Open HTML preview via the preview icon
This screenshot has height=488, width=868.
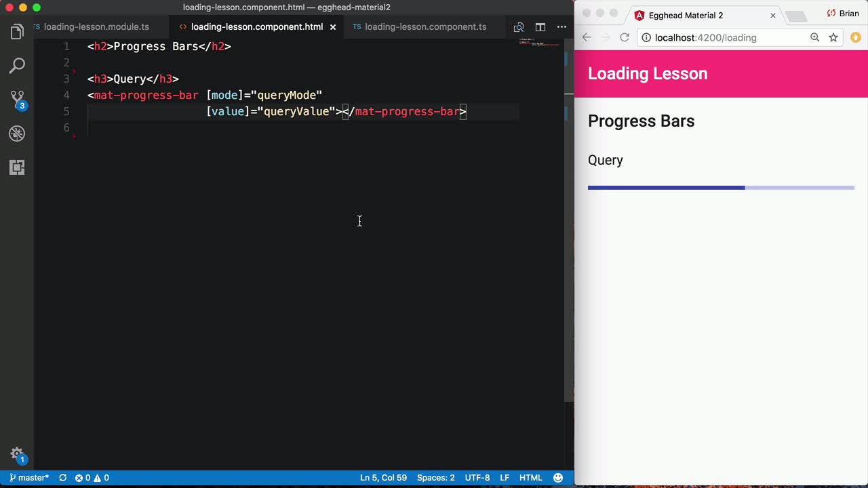point(518,27)
